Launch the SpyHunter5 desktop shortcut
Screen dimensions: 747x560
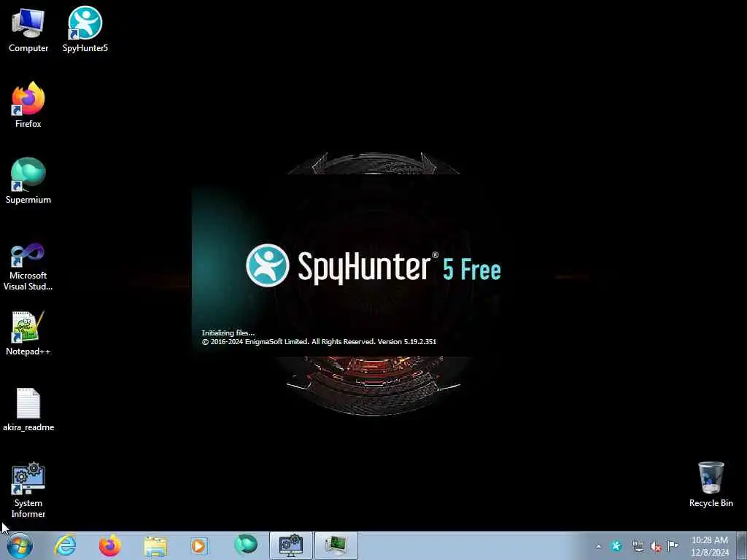pyautogui.click(x=85, y=29)
